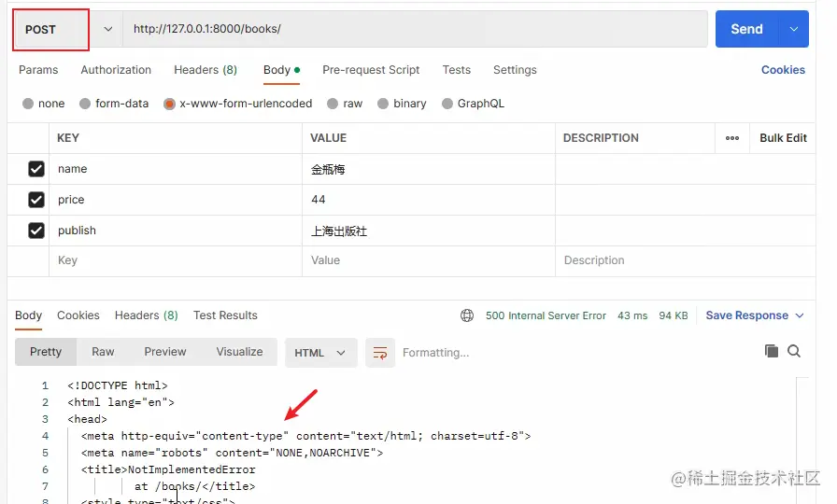The image size is (837, 504).
Task: Click the value 44 cell
Action: click(x=429, y=200)
